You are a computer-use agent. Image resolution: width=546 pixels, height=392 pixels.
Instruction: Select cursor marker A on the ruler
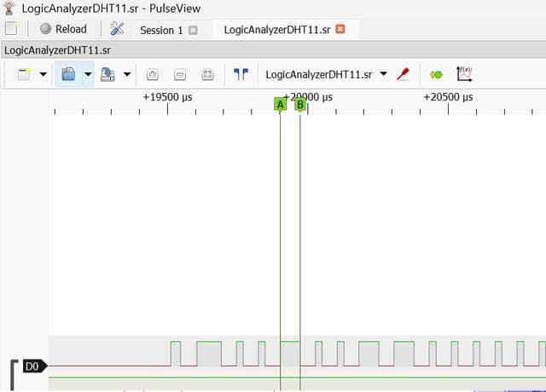(x=281, y=105)
